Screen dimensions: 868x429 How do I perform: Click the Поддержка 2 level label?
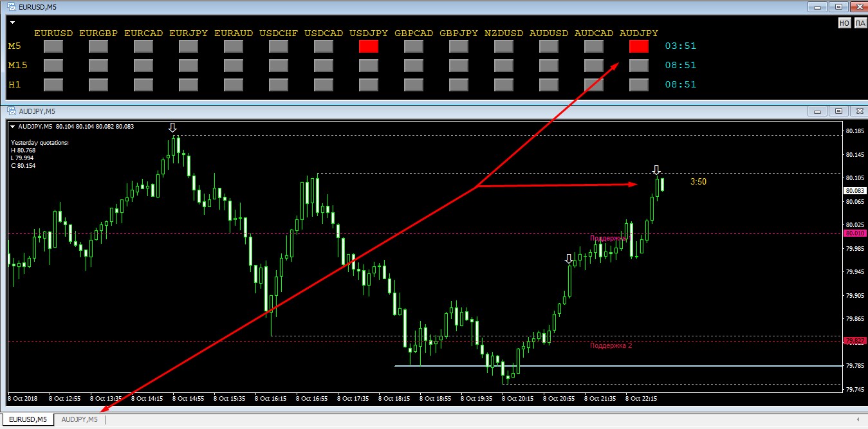coord(611,346)
